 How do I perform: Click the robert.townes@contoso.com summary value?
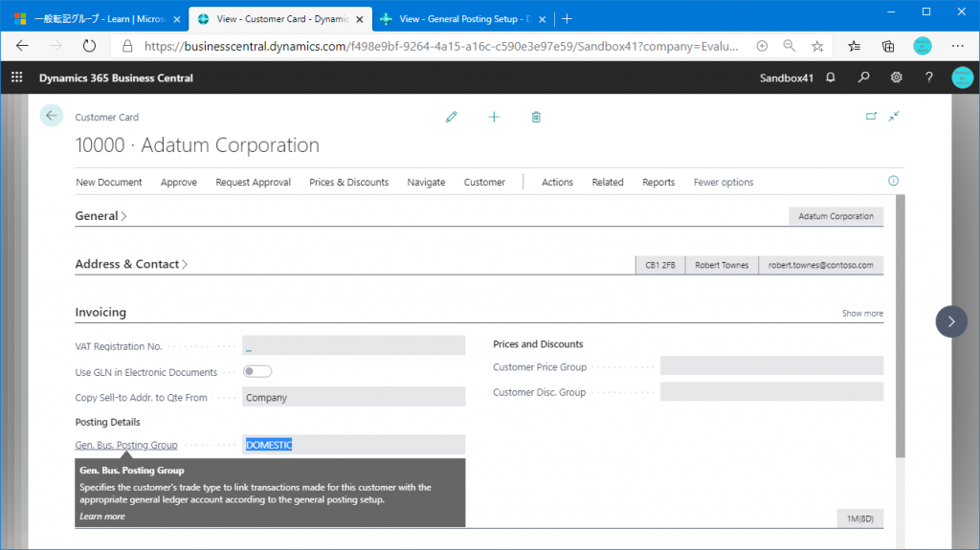click(820, 265)
